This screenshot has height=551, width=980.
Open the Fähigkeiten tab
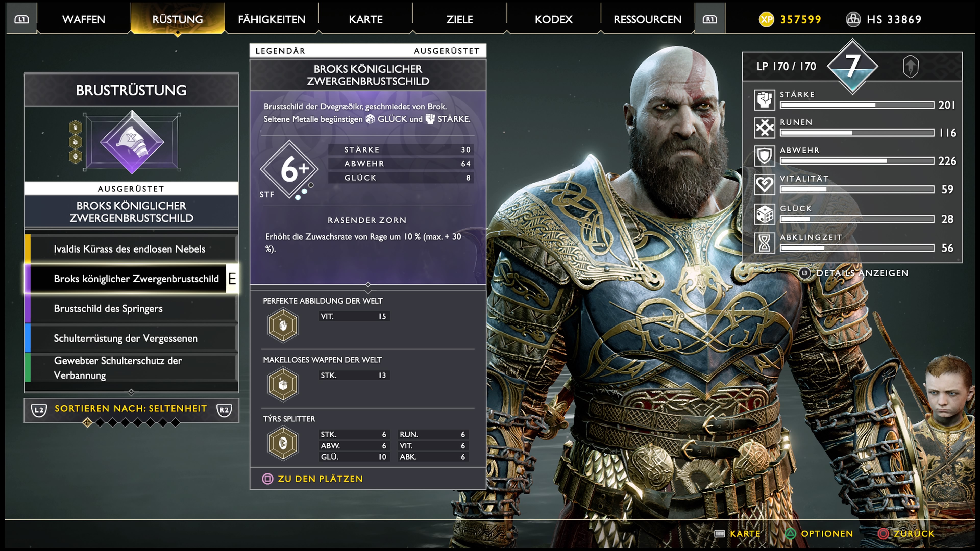point(272,19)
